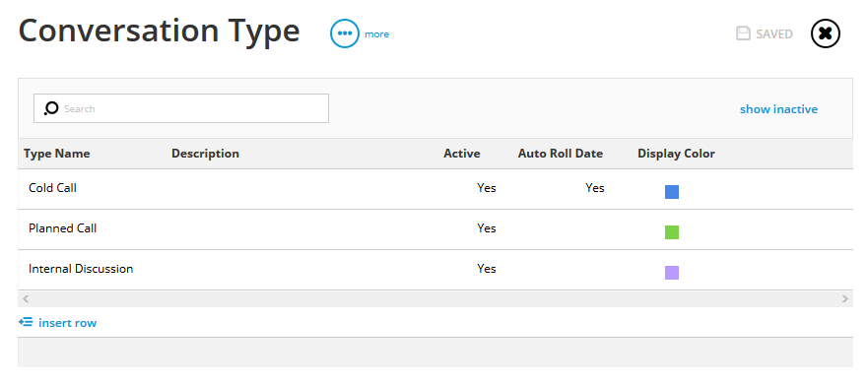Open the green color swatch for Planned Call
Image resolution: width=868 pixels, height=385 pixels.
coord(672,232)
